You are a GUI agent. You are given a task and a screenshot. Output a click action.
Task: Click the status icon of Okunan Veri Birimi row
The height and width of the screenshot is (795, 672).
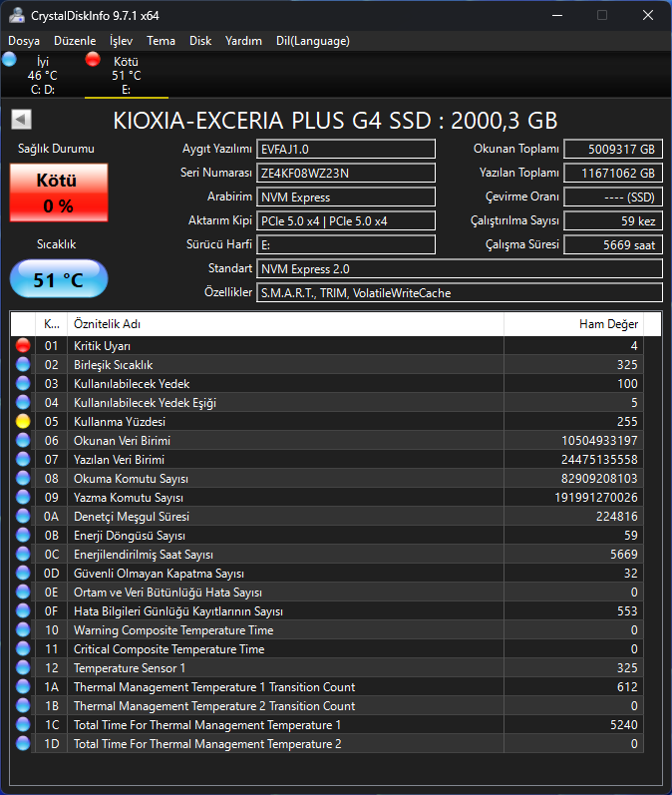pyautogui.click(x=23, y=441)
